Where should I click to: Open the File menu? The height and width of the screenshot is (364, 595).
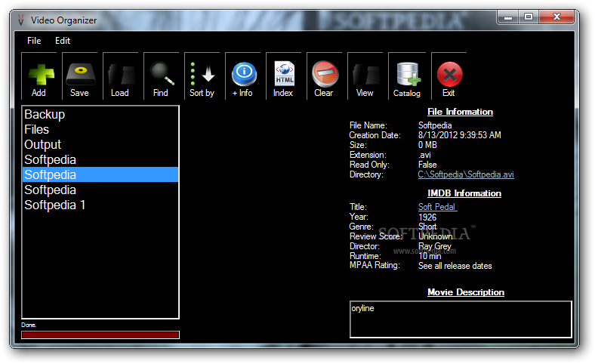tap(34, 41)
